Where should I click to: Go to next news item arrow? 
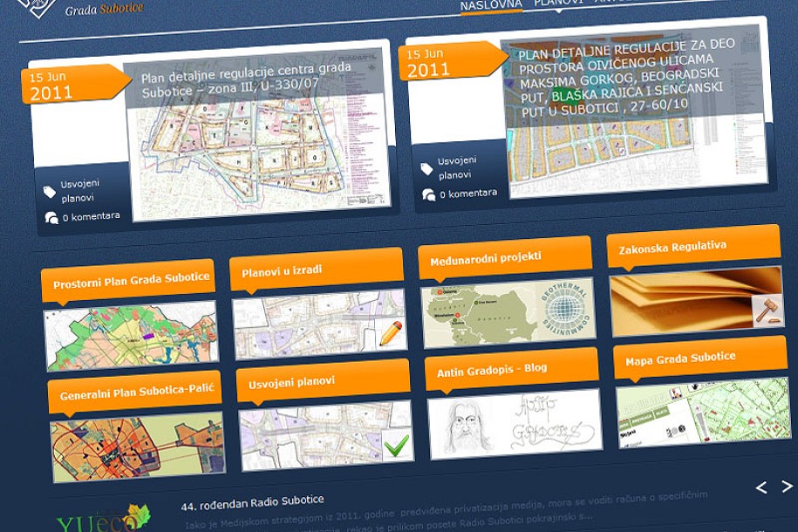pyautogui.click(x=787, y=486)
